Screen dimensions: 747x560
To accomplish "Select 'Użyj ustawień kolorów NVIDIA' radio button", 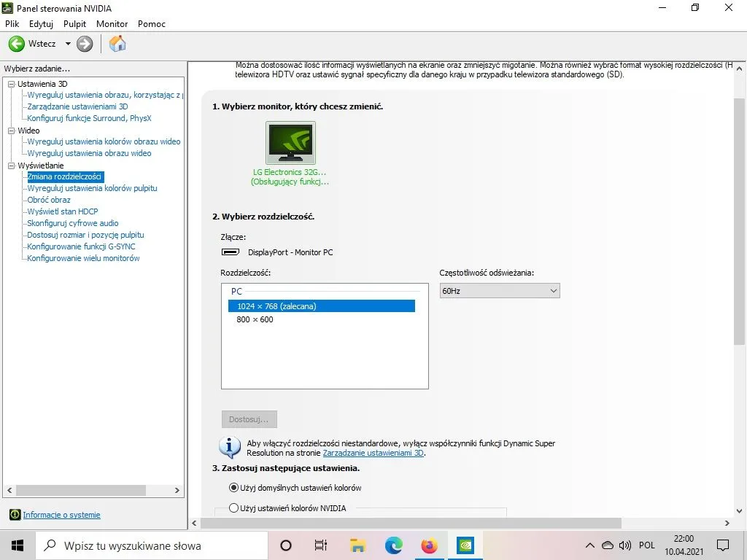I will pos(234,508).
